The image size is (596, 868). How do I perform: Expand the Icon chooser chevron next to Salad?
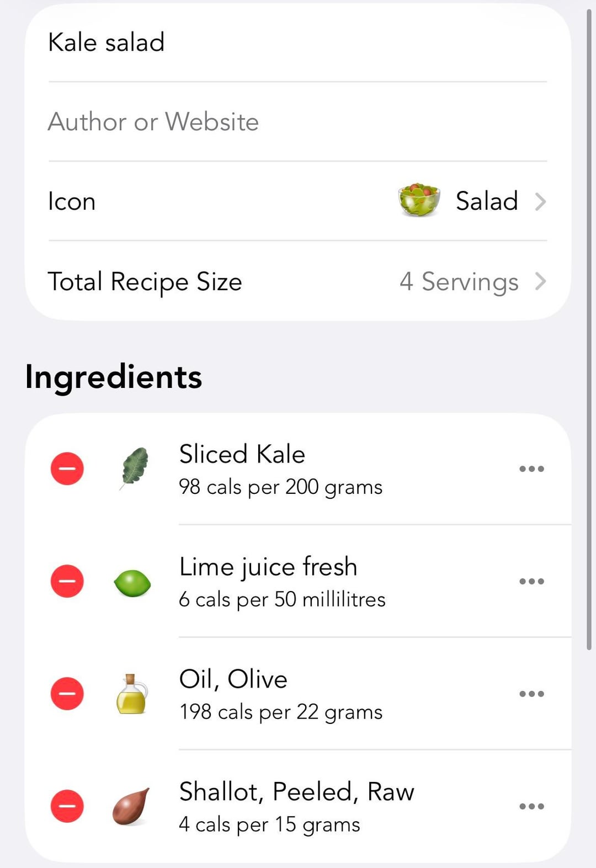pyautogui.click(x=540, y=201)
